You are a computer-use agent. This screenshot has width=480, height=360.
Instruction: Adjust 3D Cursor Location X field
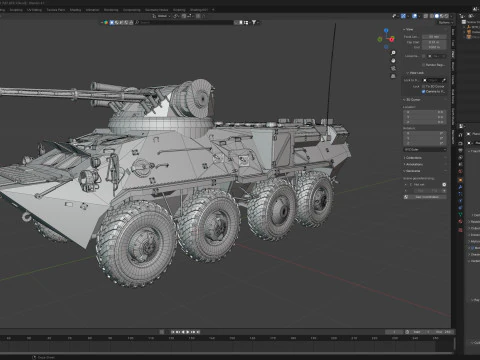425,112
